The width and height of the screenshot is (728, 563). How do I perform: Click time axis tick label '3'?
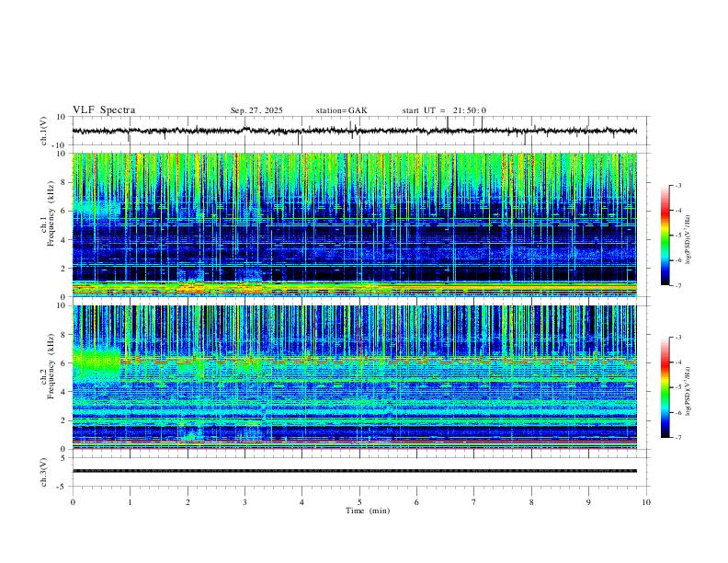click(x=245, y=502)
